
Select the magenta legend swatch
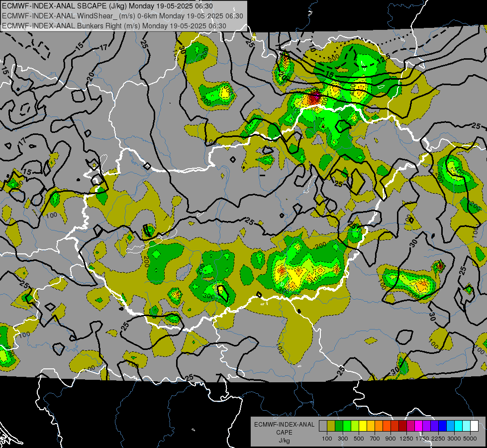419,426
